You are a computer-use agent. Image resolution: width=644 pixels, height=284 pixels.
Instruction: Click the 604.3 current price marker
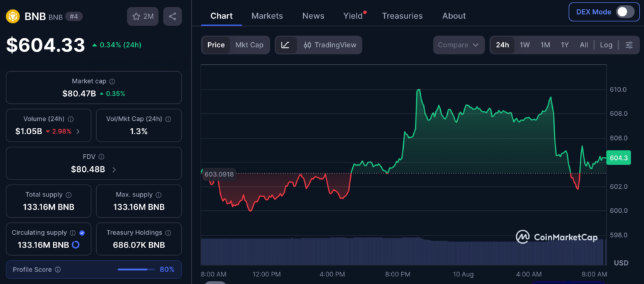point(618,158)
